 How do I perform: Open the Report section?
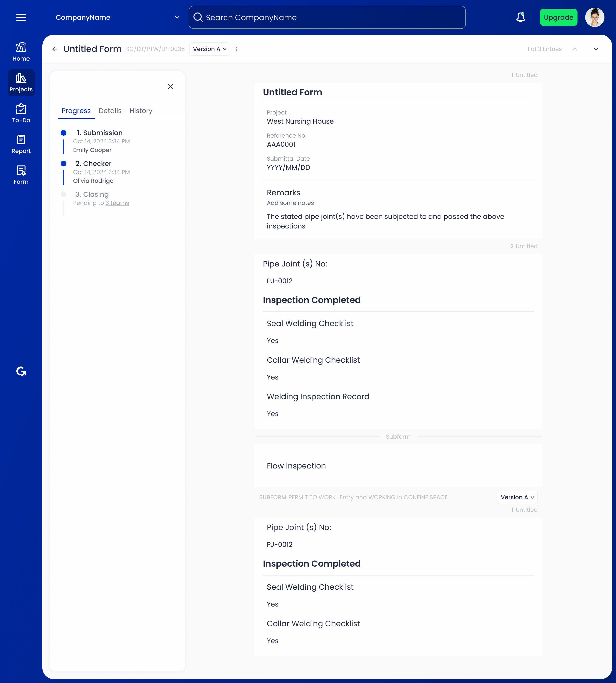point(21,145)
